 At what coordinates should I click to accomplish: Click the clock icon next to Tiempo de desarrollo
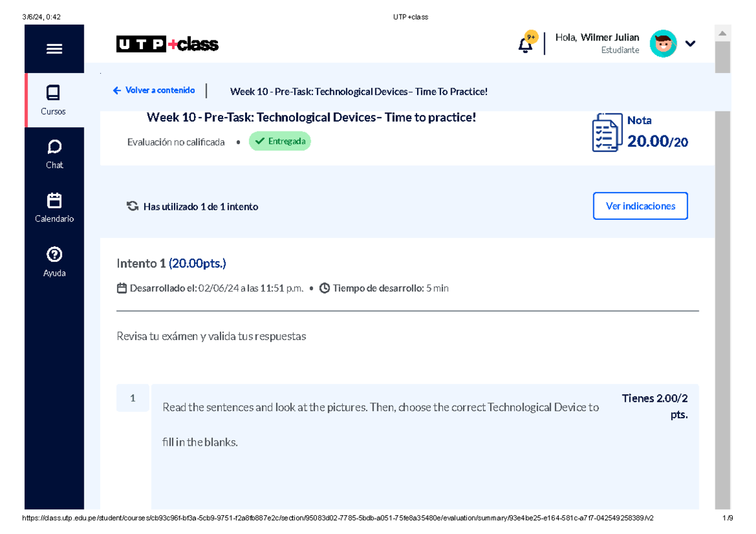click(324, 288)
